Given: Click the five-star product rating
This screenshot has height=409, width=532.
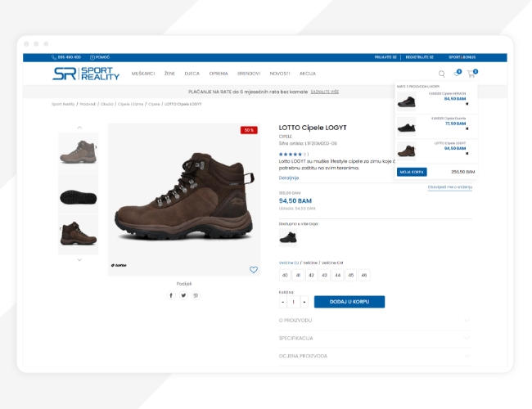Looking at the screenshot, I should point(290,155).
